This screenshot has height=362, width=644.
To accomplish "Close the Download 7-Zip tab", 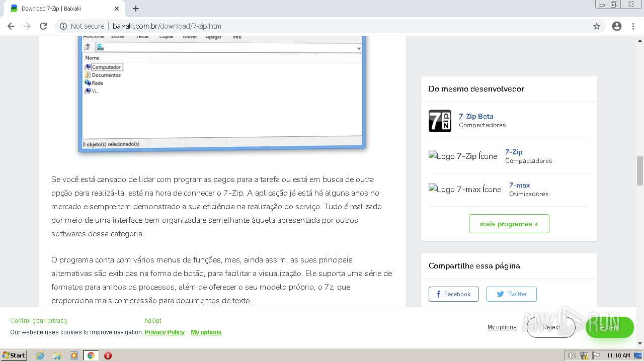I will coord(117,9).
